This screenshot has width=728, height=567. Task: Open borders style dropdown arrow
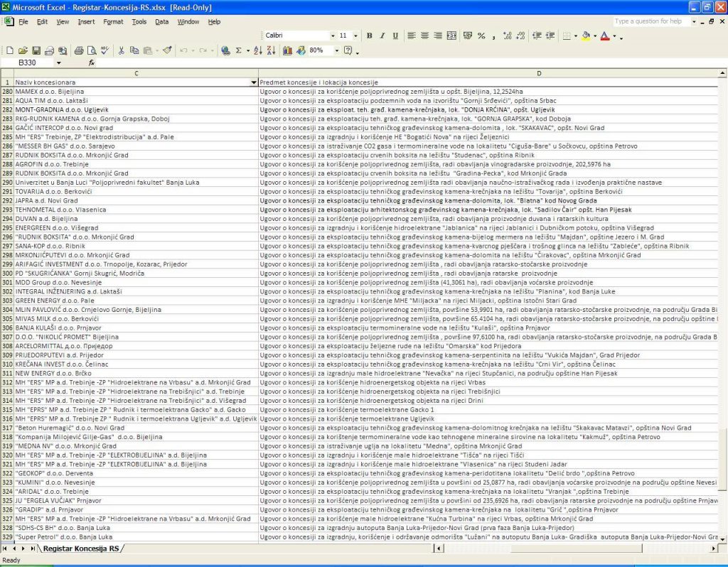pos(576,36)
